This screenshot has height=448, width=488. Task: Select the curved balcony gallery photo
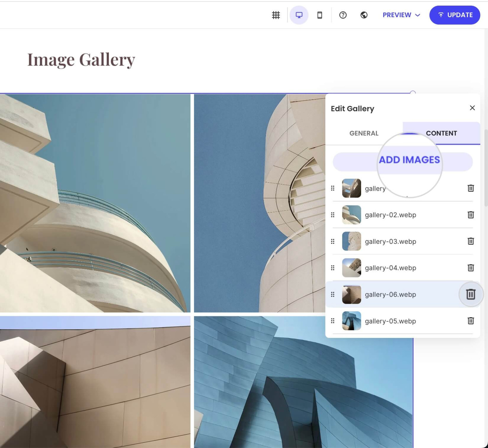[95, 203]
